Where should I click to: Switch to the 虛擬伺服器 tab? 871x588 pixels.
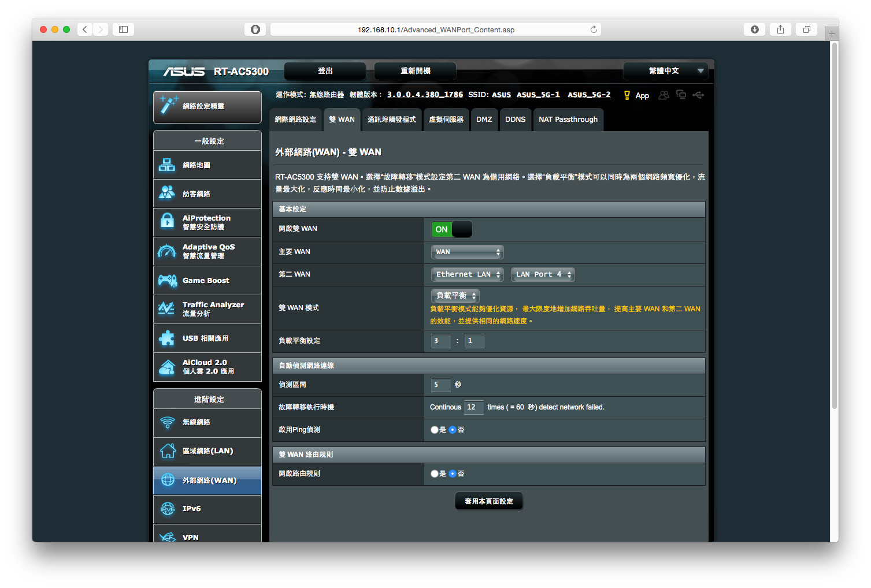pos(446,120)
